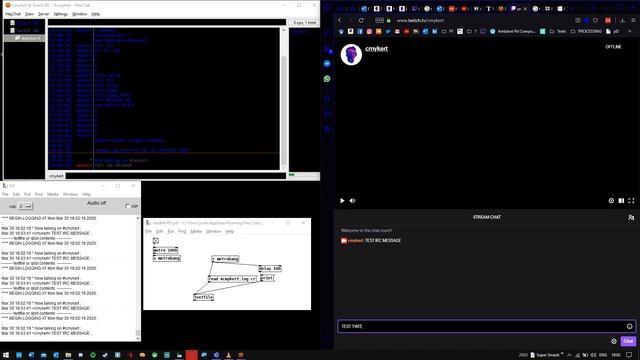Click the Pd console vertical scrollbar
This screenshot has height=360, width=640.
tap(138, 278)
